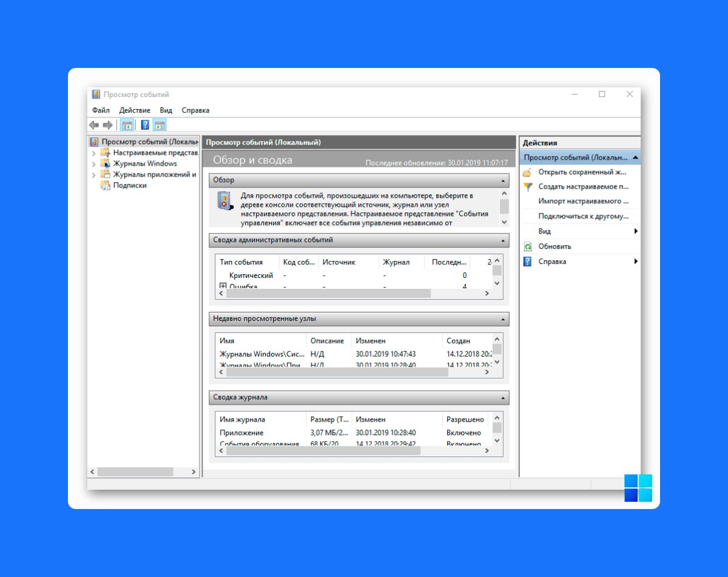Image resolution: width=728 pixels, height=577 pixels.
Task: Click the 30.01.2019 10:47:43 date cell
Action: 386,354
